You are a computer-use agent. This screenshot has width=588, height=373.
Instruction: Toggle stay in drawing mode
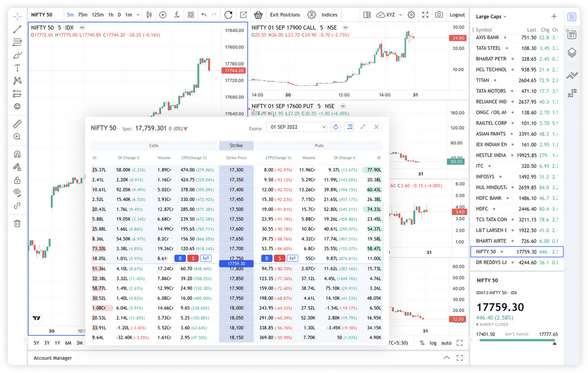pyautogui.click(x=17, y=167)
